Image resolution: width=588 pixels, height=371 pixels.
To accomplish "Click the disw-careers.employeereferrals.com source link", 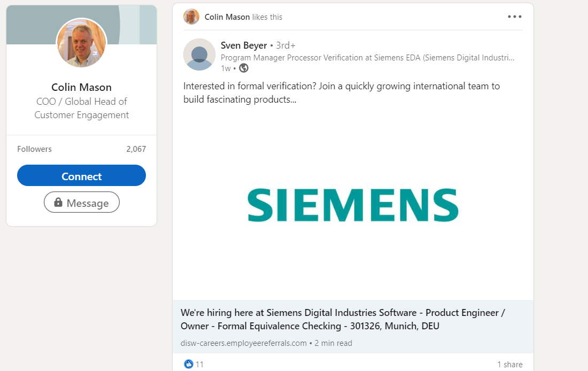I will tap(244, 343).
